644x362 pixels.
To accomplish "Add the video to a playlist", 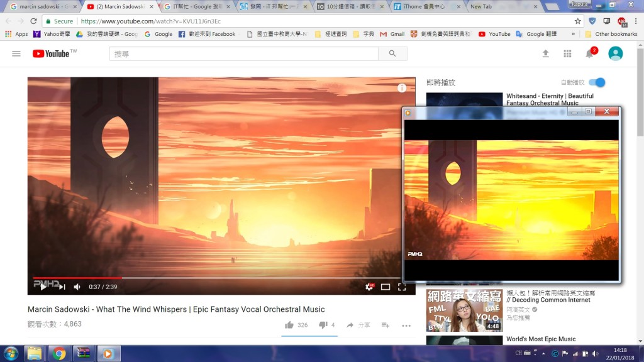I will click(x=386, y=325).
